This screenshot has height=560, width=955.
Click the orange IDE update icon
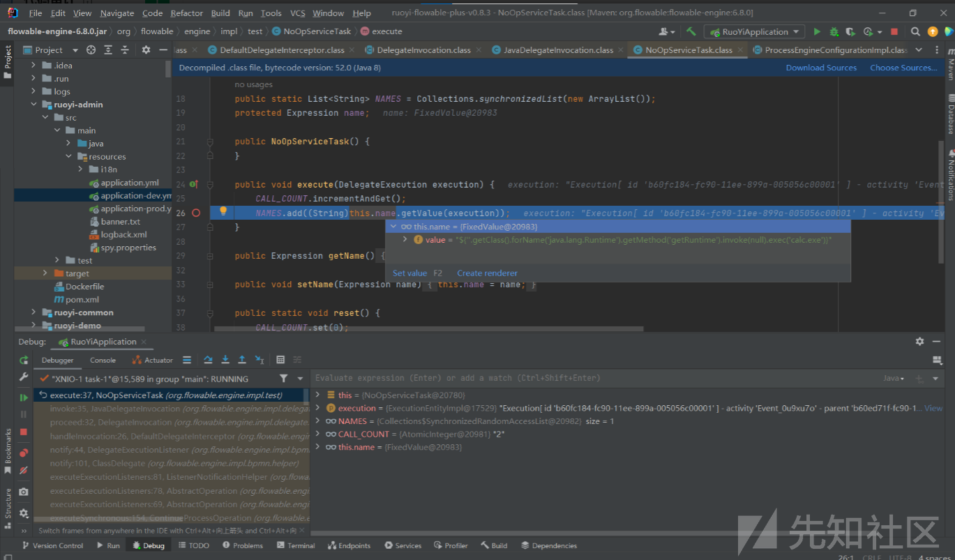tap(933, 31)
